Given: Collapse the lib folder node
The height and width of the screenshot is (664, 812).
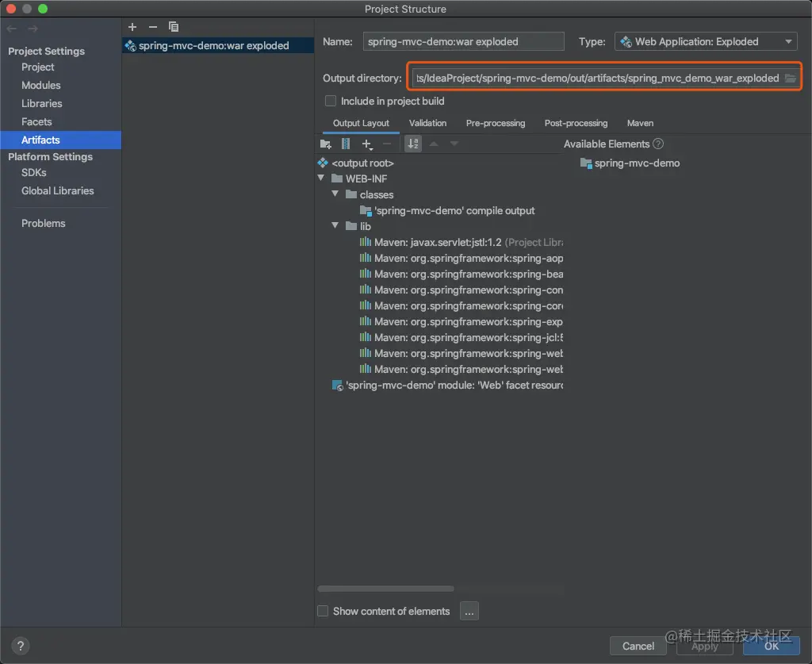Looking at the screenshot, I should tap(335, 226).
